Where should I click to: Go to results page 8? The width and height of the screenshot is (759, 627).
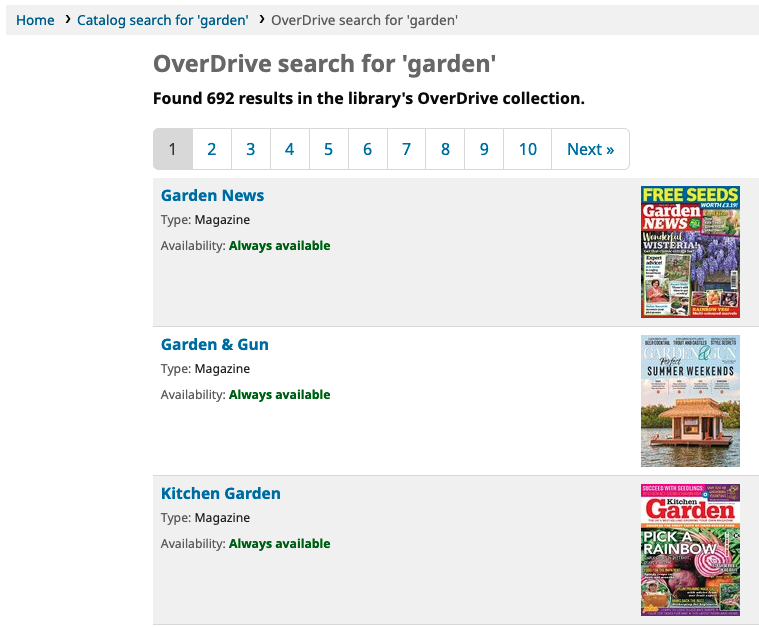coord(446,149)
